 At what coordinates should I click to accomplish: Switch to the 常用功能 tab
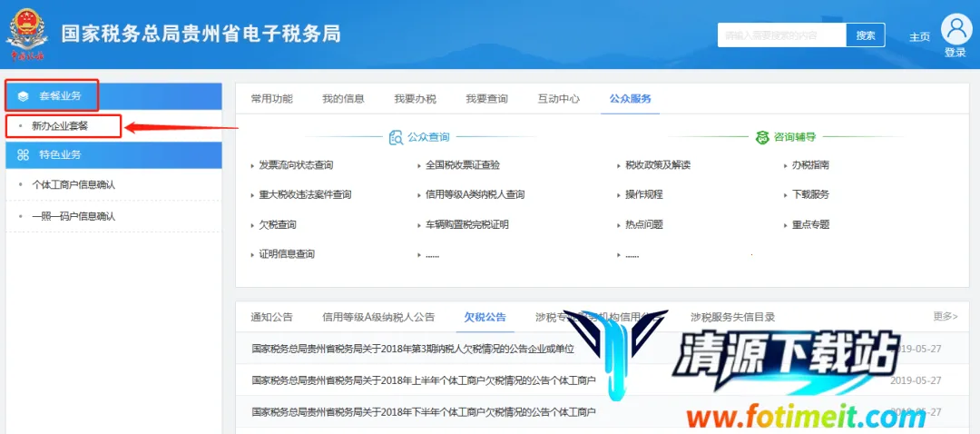click(x=272, y=99)
